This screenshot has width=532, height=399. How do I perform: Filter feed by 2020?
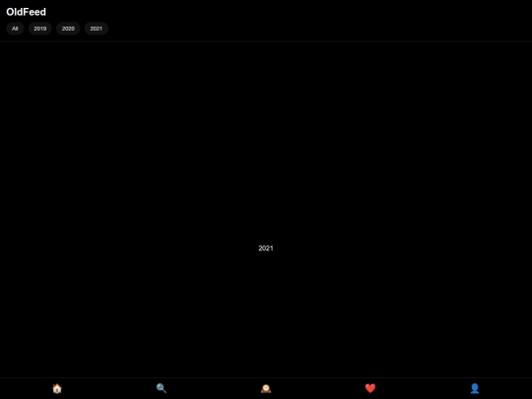[x=68, y=29]
